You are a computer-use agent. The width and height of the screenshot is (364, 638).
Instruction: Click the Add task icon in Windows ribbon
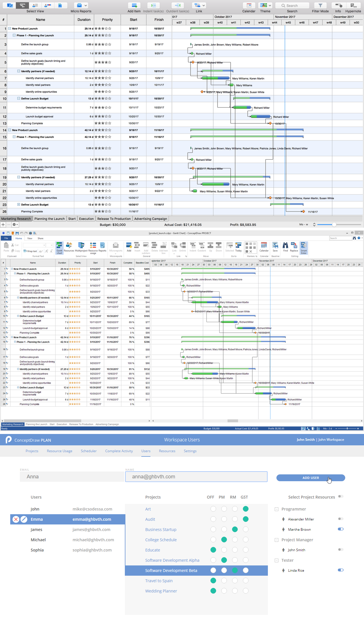coord(129,247)
